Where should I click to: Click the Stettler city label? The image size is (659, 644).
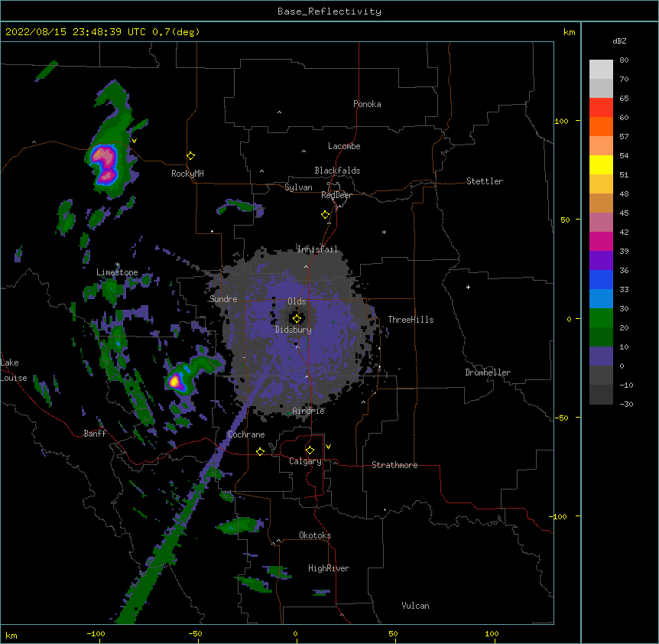click(x=485, y=181)
